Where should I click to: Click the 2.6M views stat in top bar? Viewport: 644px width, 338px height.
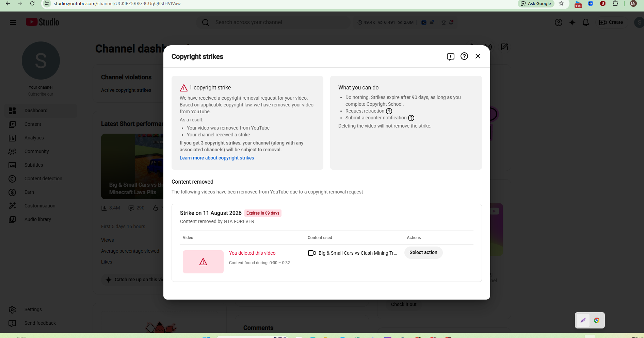pos(406,22)
